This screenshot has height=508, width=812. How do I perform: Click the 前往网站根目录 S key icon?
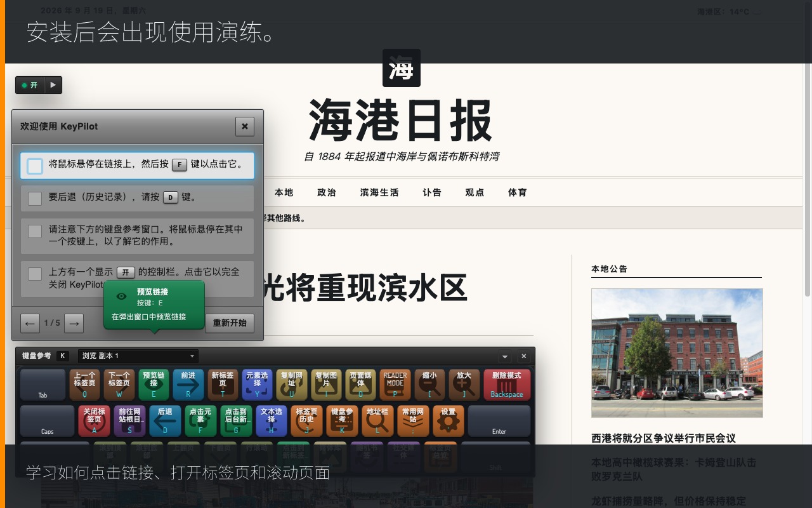(130, 421)
